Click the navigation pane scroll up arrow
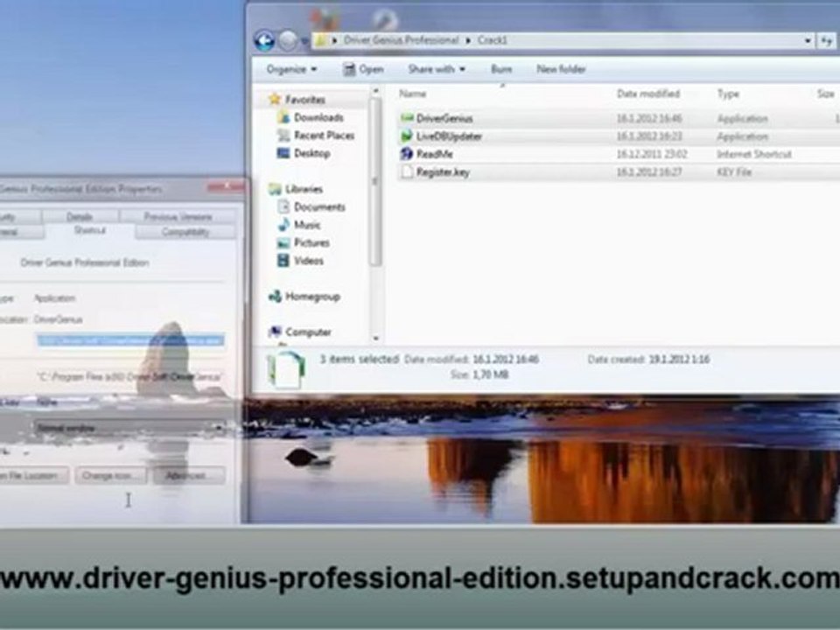The height and width of the screenshot is (630, 840). pyautogui.click(x=375, y=92)
